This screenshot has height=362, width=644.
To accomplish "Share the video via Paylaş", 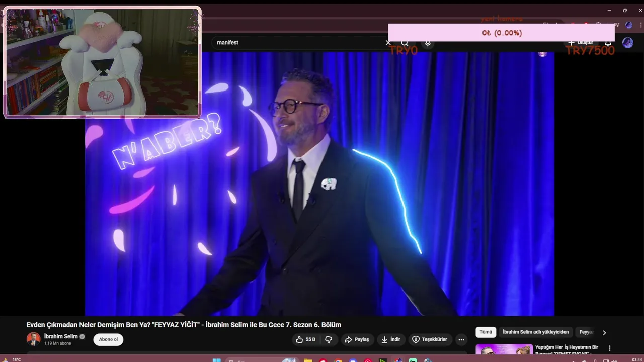I will (357, 340).
